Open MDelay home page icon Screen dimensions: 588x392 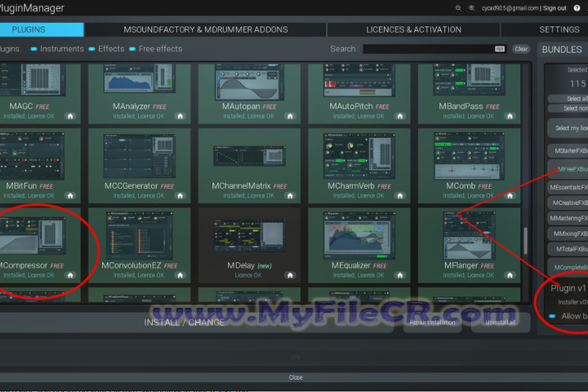pyautogui.click(x=290, y=275)
